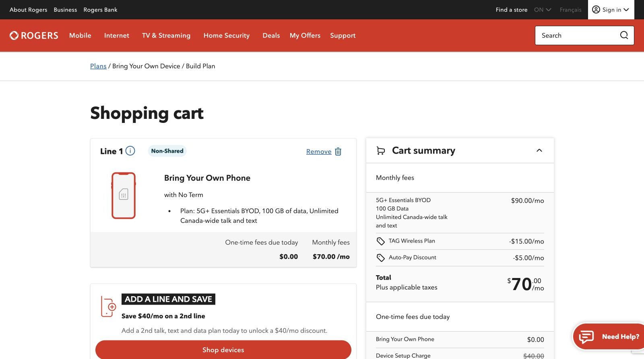This screenshot has width=644, height=359.
Task: Open My Offers in navigation
Action: [305, 35]
